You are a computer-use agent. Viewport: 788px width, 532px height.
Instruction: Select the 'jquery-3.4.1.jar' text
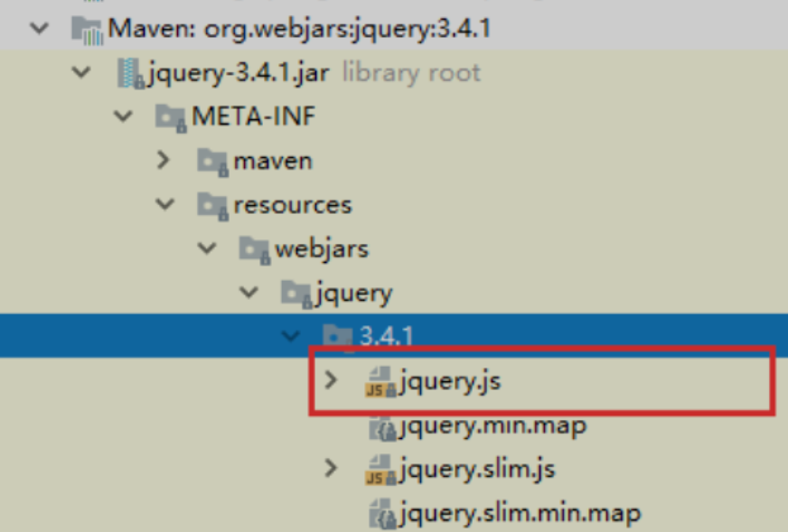click(x=239, y=74)
